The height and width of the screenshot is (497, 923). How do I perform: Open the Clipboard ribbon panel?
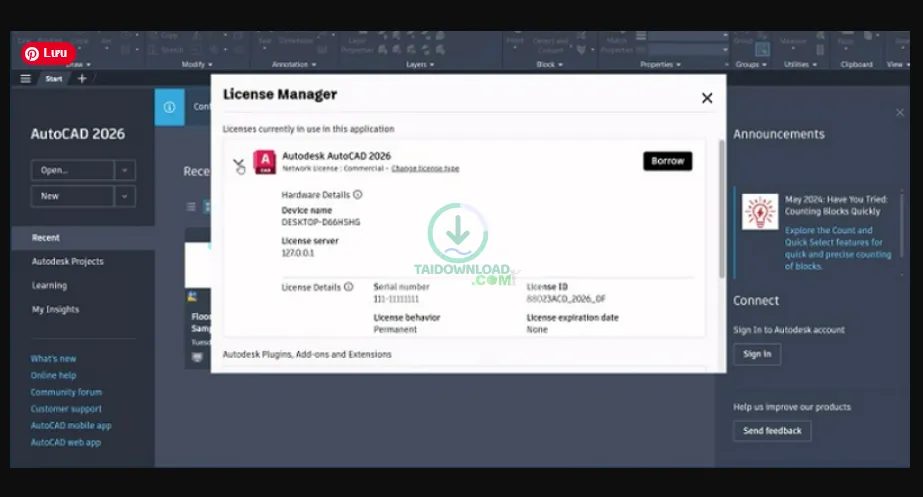pos(856,64)
